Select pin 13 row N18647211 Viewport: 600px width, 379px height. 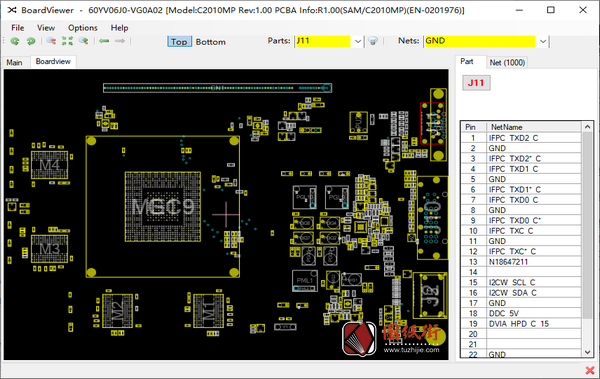click(x=521, y=262)
